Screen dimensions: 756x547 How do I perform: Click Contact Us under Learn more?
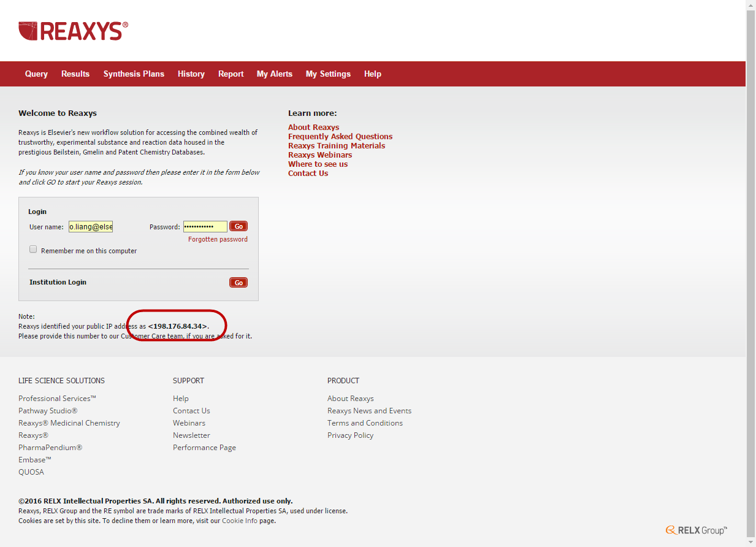click(x=308, y=174)
